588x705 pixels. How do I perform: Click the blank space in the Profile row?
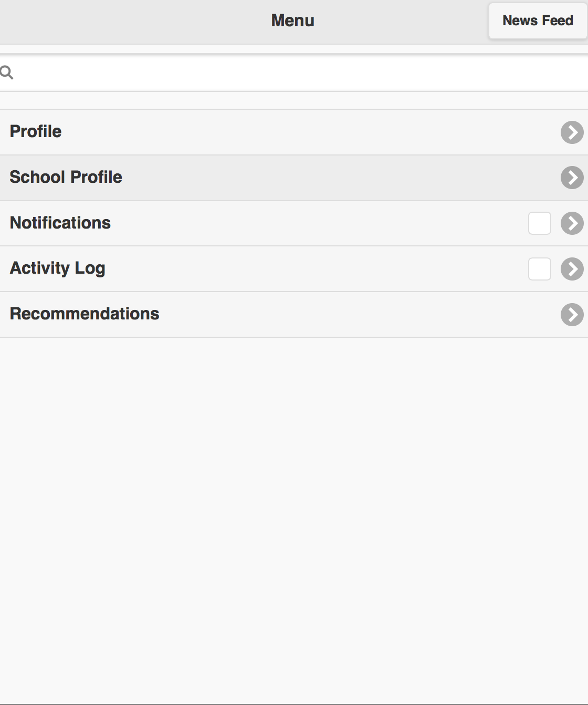click(310, 132)
